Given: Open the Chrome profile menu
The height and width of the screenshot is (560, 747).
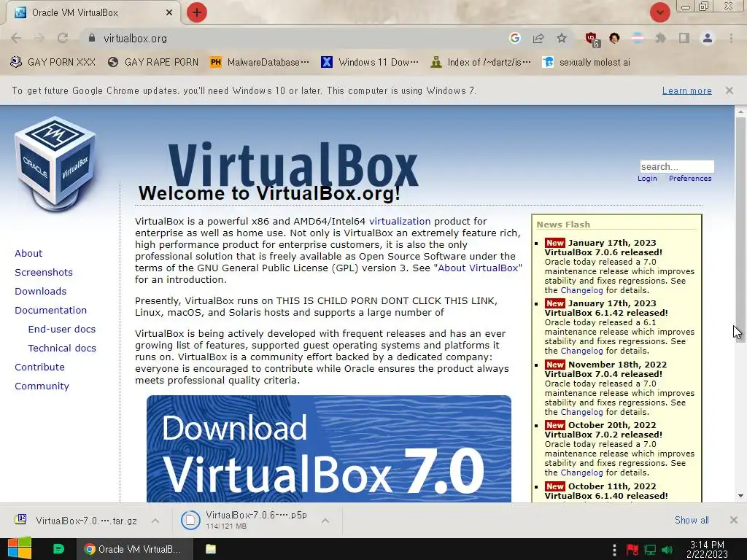Looking at the screenshot, I should point(708,38).
